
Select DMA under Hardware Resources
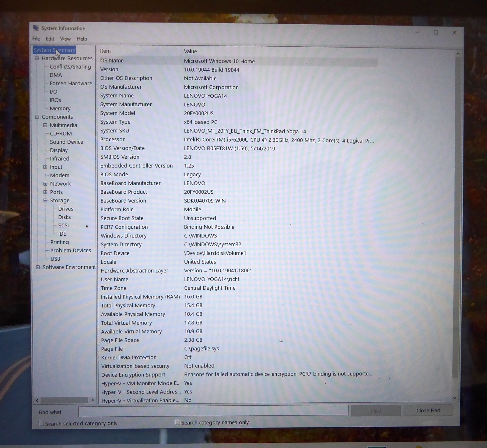tap(56, 75)
